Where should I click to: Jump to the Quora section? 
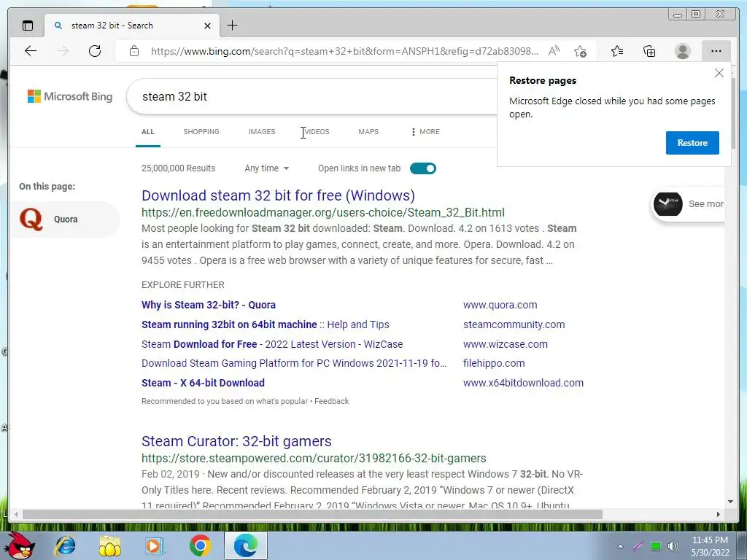65,219
